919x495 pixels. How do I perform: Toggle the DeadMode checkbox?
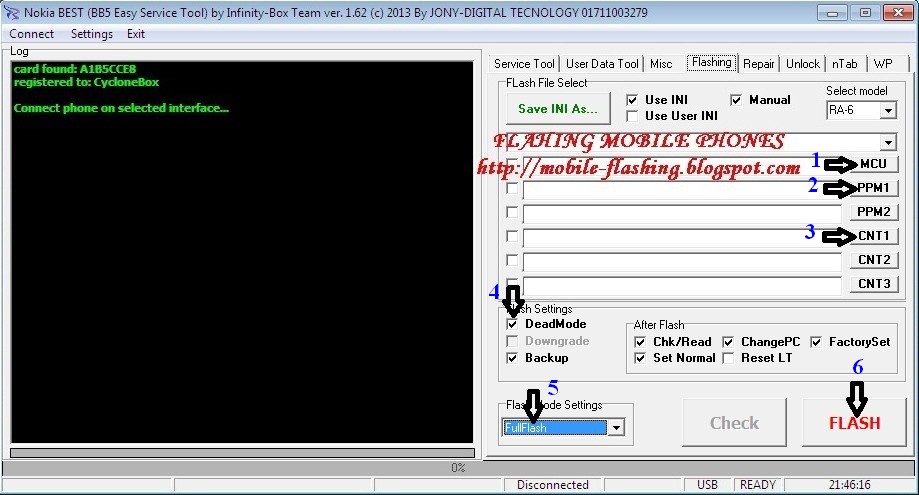tap(512, 324)
